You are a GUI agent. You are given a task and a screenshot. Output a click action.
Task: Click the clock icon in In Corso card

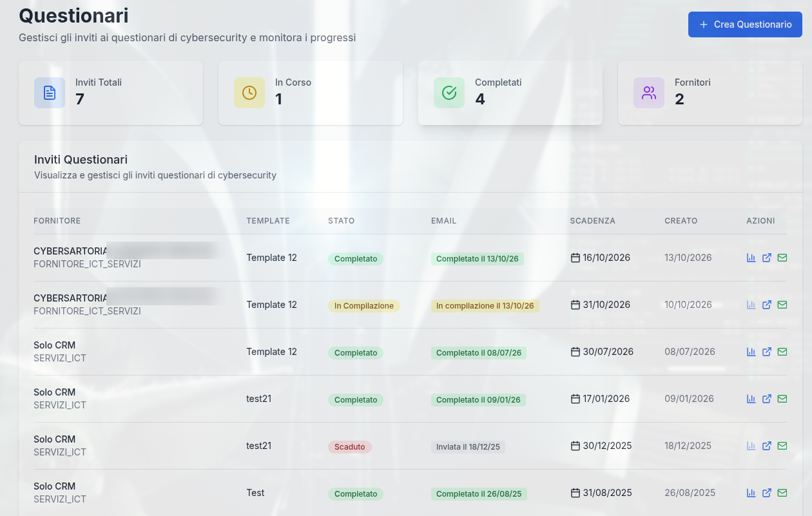tap(249, 93)
